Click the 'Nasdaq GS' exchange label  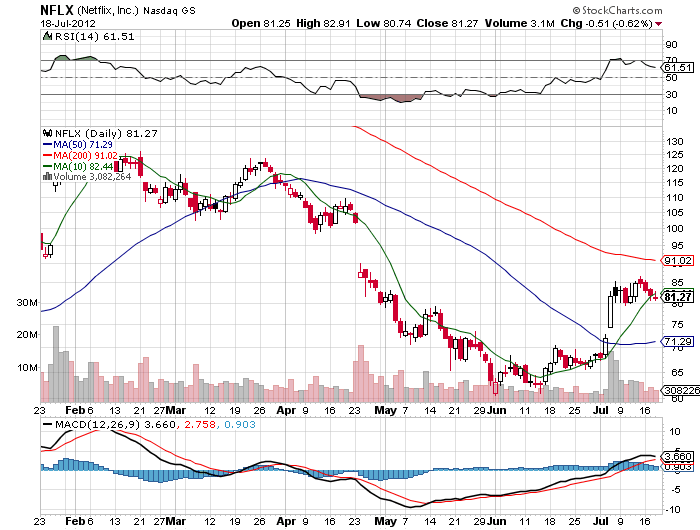pos(169,11)
